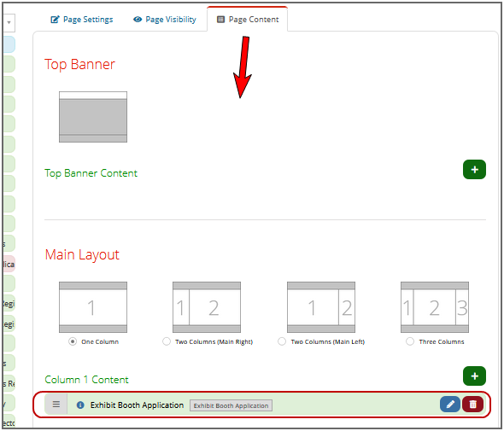Select the Three Columns radio button
This screenshot has width=504, height=431.
point(410,341)
